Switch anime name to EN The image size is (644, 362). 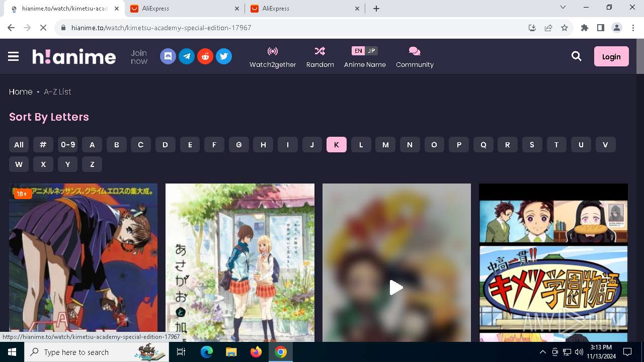[358, 51]
